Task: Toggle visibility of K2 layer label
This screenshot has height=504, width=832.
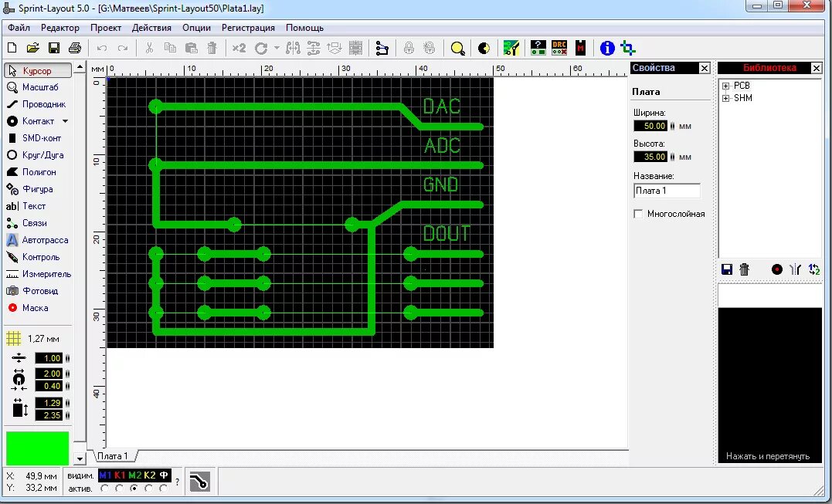Action: tap(150, 475)
